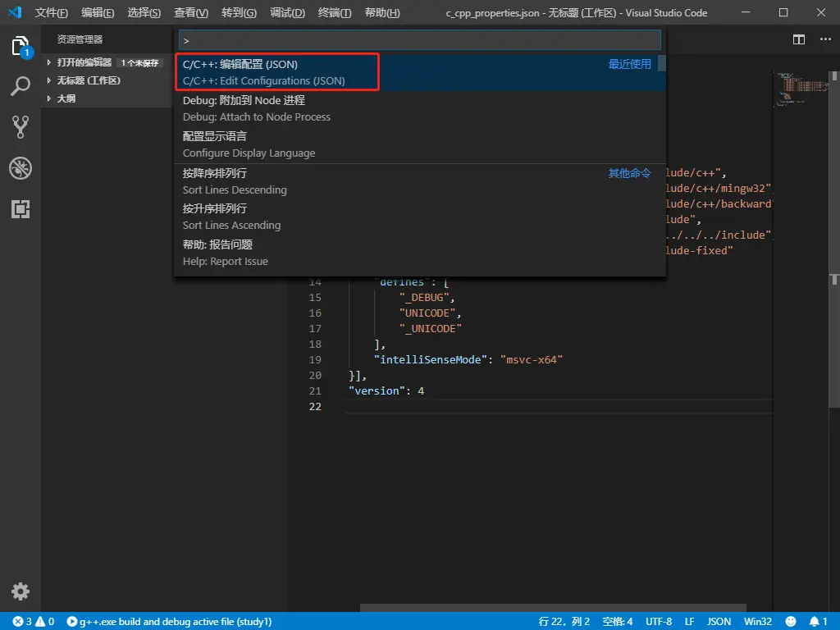Open the Source Control view
Screen dimensions: 840x630
point(21,126)
